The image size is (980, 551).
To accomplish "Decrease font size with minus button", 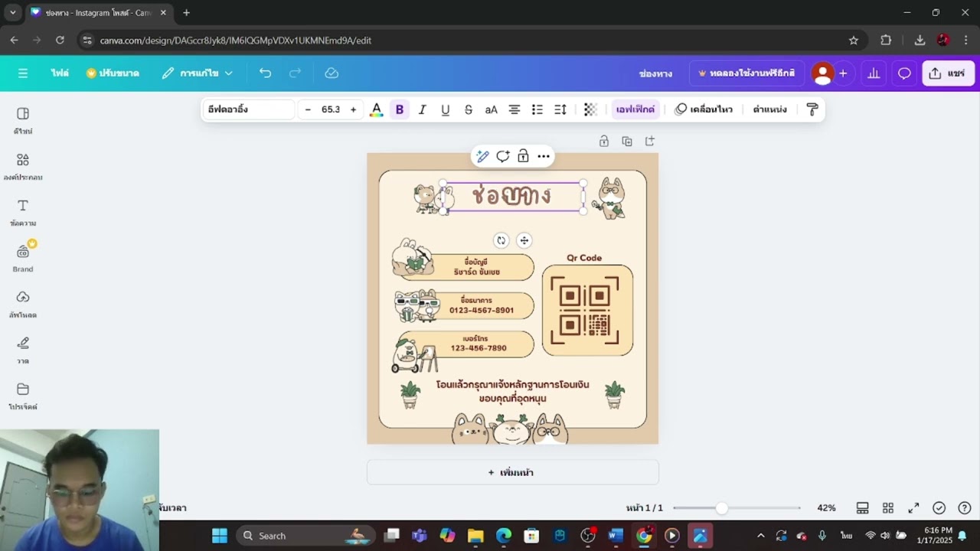I will [x=308, y=109].
